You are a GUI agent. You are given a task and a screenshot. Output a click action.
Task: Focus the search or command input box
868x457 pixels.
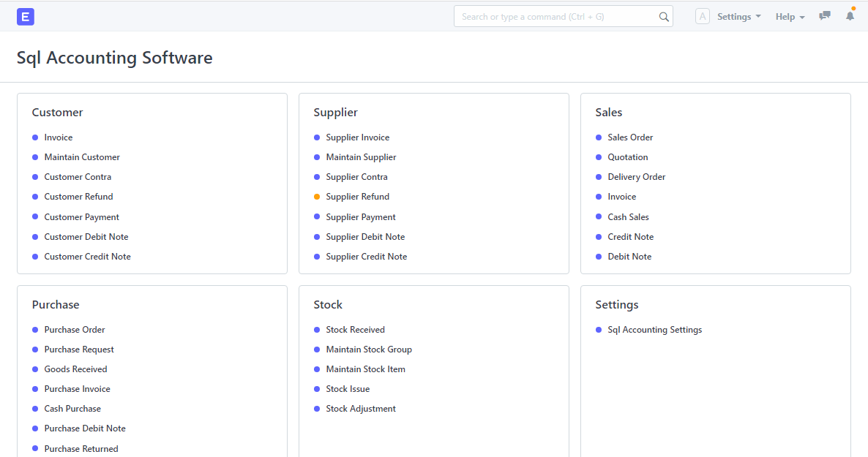[563, 17]
